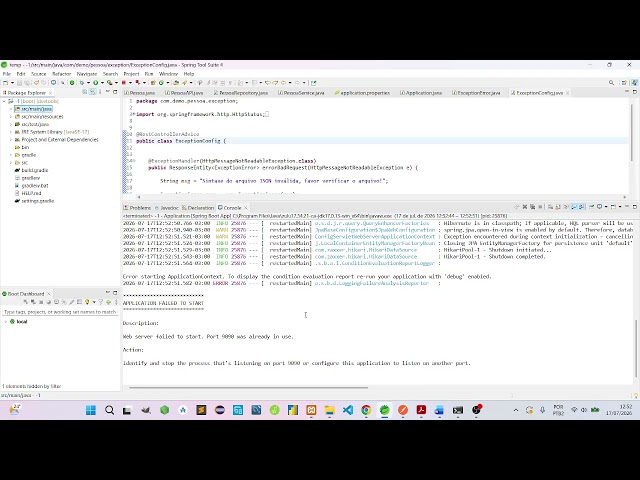The height and width of the screenshot is (480, 640).
Task: Click the Debug bug icon in main toolbar
Action: [82, 83]
